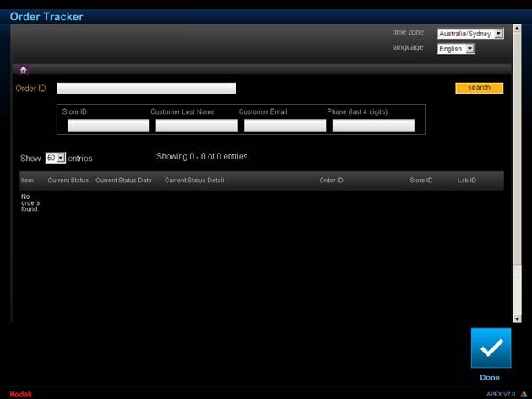
Task: Click the Order ID input field
Action: click(146, 89)
